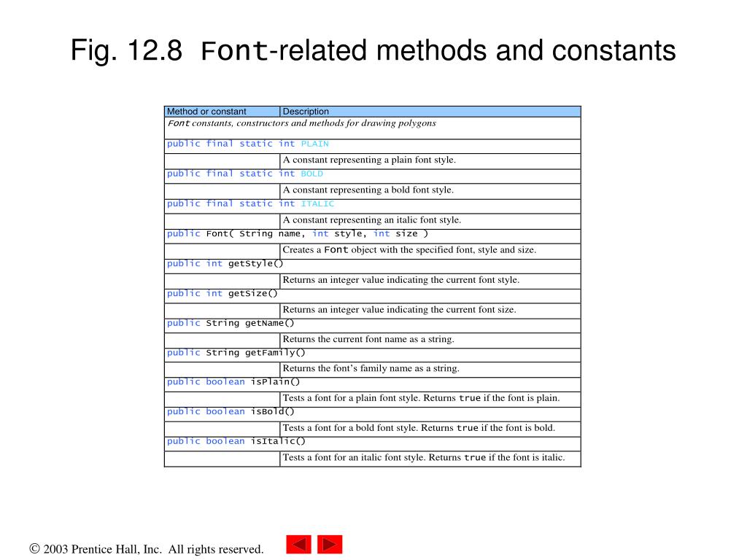Screen dimensions: 747x560
Task: Click the red next slide arrow
Action: click(330, 545)
